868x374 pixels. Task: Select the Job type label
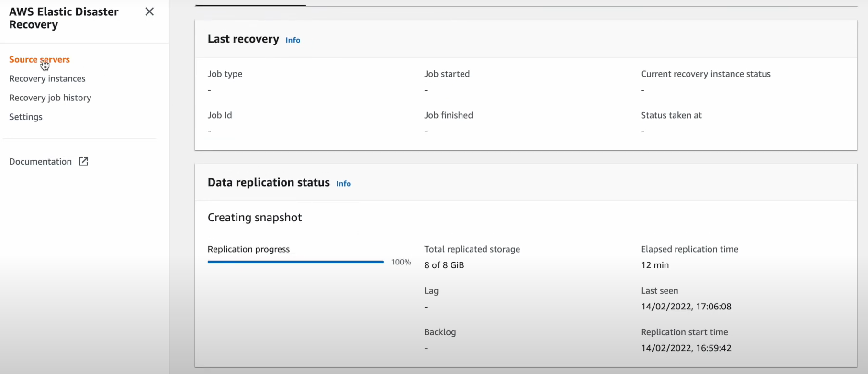[x=225, y=74]
